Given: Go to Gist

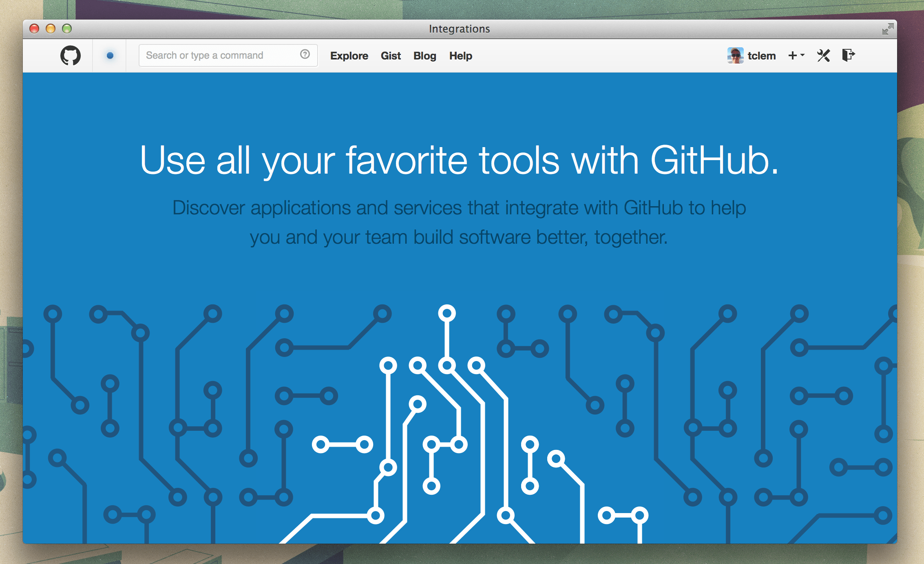Looking at the screenshot, I should coord(391,56).
